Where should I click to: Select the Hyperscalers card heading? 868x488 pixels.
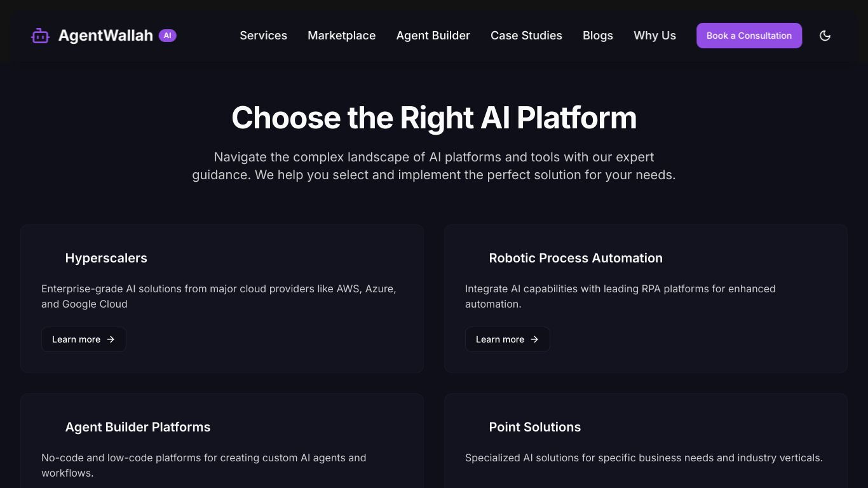click(x=106, y=258)
